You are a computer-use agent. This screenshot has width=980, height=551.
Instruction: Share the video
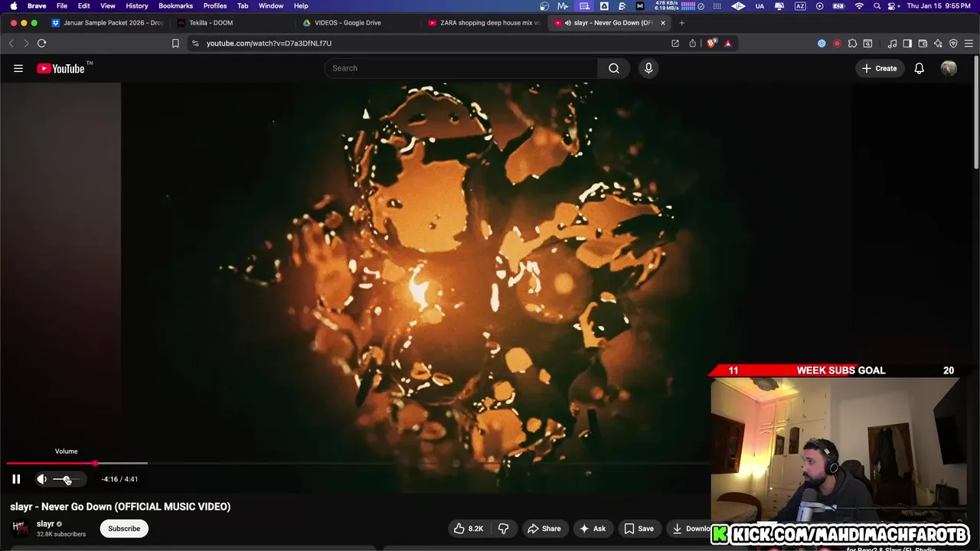coord(544,529)
